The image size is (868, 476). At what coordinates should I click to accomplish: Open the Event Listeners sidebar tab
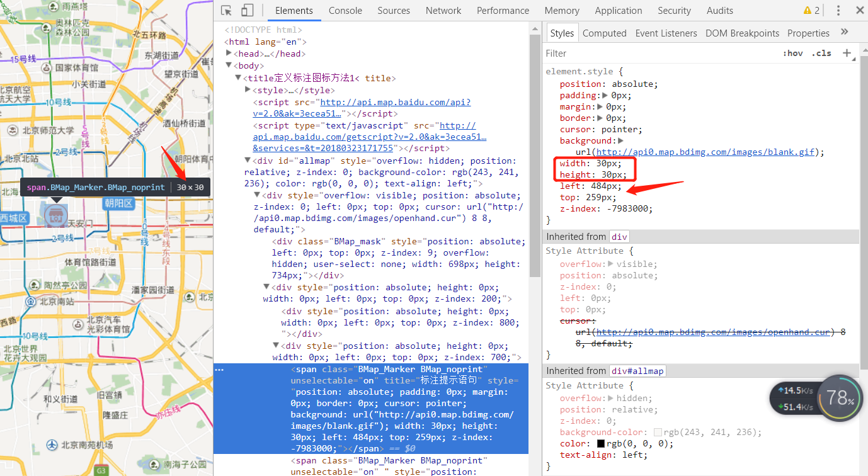point(666,33)
